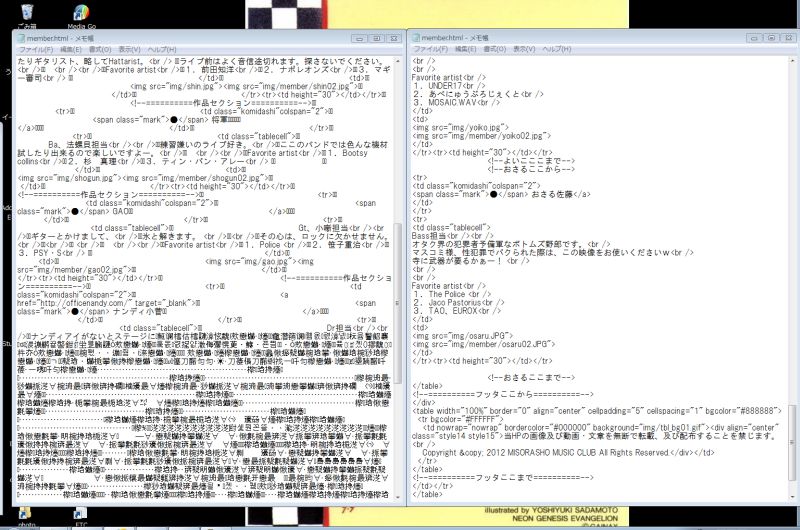Click scroll-down arrow in left Notepad window

coord(398,497)
